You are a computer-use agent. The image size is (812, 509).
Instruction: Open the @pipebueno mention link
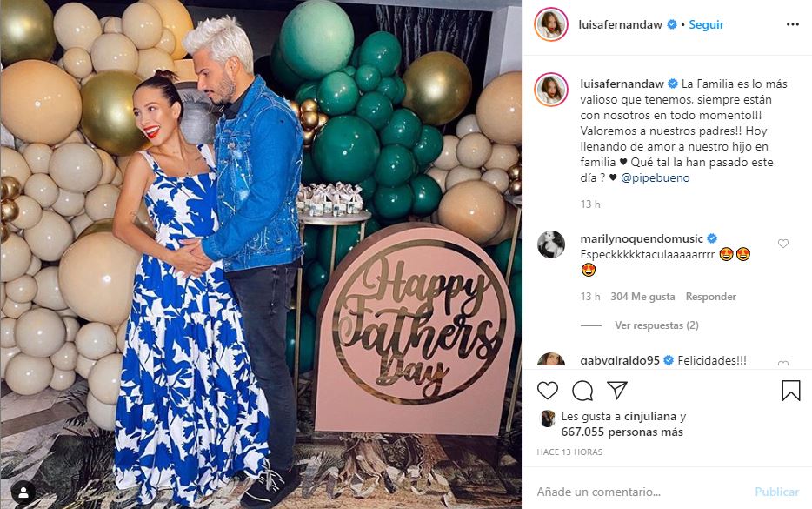[x=656, y=177]
